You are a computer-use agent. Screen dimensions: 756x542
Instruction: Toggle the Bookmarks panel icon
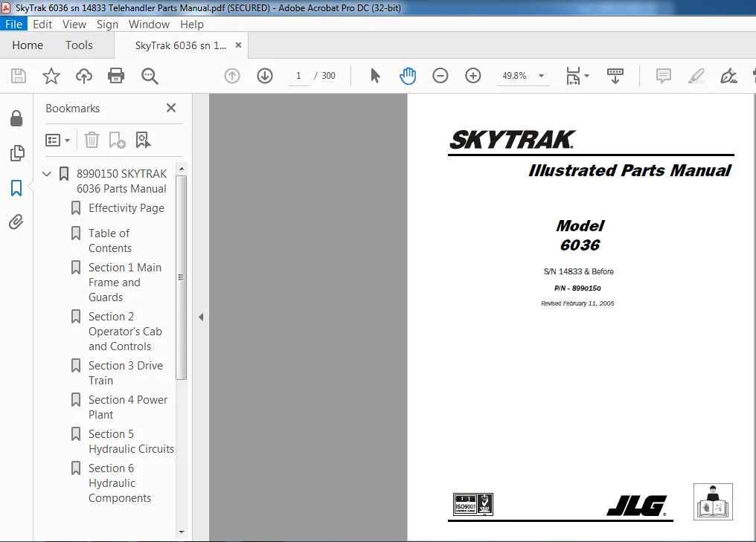16,188
